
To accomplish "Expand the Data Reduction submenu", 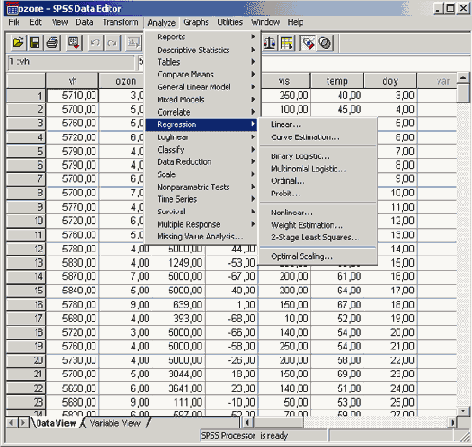I will pyautogui.click(x=201, y=162).
